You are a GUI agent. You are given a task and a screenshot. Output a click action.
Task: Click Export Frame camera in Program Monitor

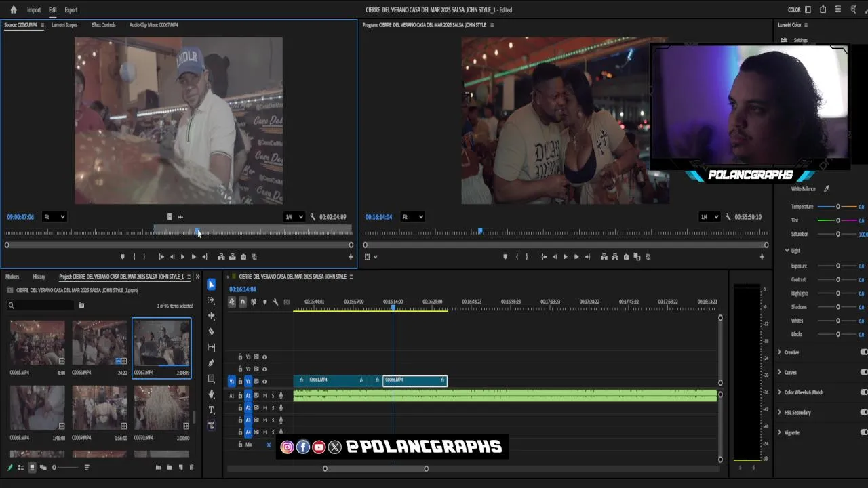pyautogui.click(x=626, y=257)
